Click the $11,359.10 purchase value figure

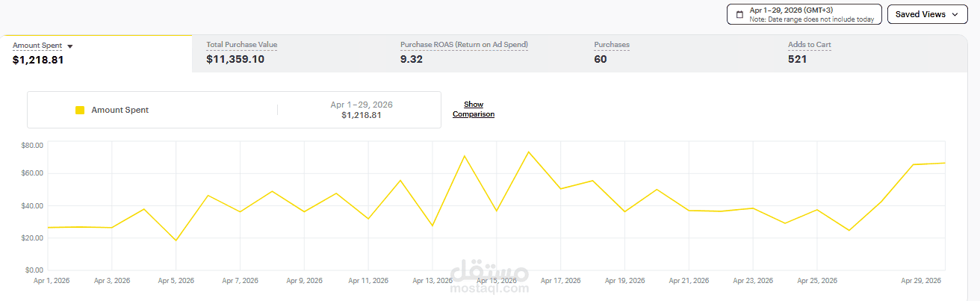235,59
